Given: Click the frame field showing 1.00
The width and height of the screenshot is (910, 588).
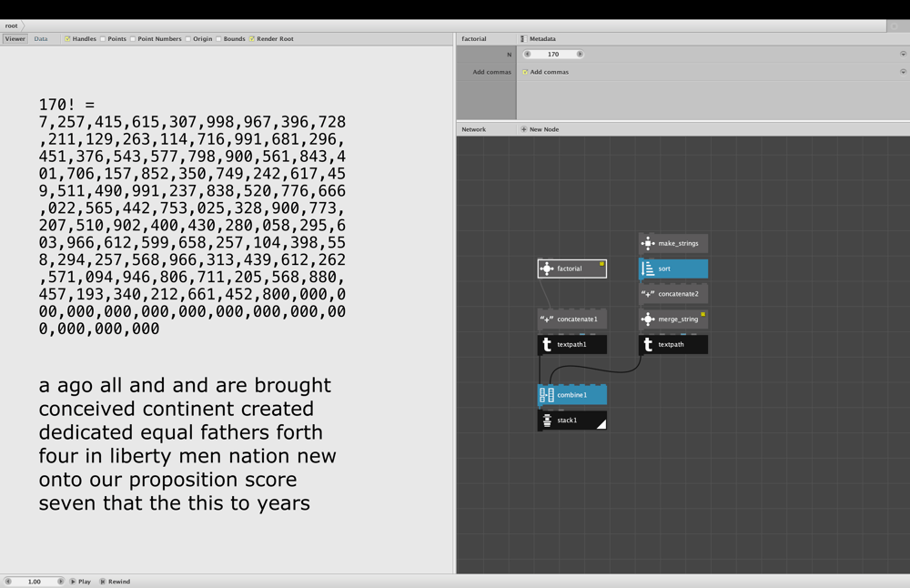Looking at the screenshot, I should point(35,582).
